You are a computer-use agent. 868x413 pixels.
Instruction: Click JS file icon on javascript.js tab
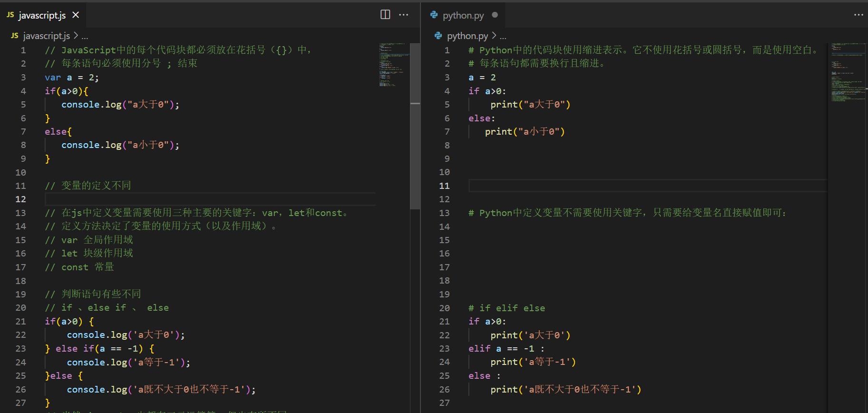click(10, 15)
